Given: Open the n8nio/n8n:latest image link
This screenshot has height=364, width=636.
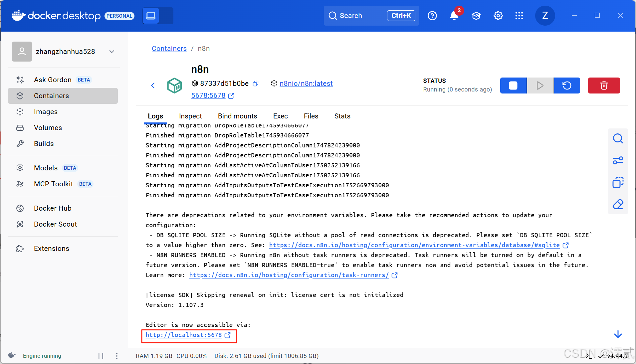Looking at the screenshot, I should 306,84.
